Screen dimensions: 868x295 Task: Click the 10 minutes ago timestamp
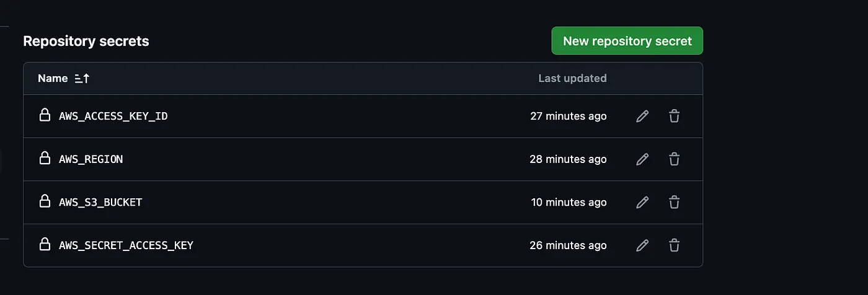click(569, 202)
